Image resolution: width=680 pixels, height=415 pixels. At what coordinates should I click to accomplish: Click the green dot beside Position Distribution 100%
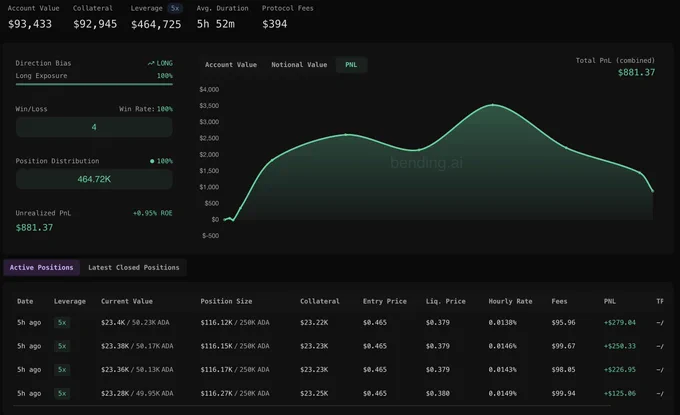(x=152, y=161)
